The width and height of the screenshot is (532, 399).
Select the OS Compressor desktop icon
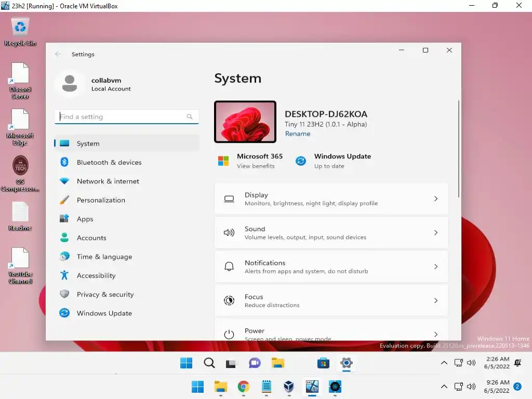click(20, 174)
